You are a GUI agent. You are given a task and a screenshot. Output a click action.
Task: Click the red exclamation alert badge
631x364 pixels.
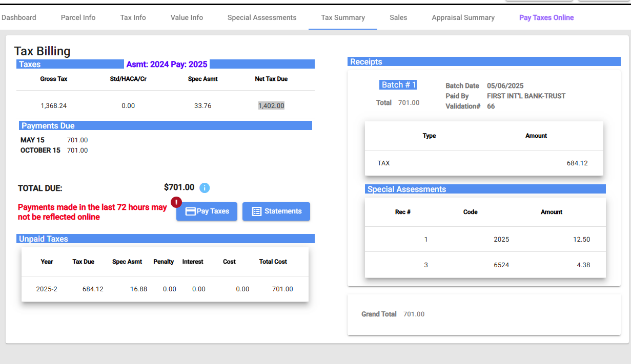176,202
